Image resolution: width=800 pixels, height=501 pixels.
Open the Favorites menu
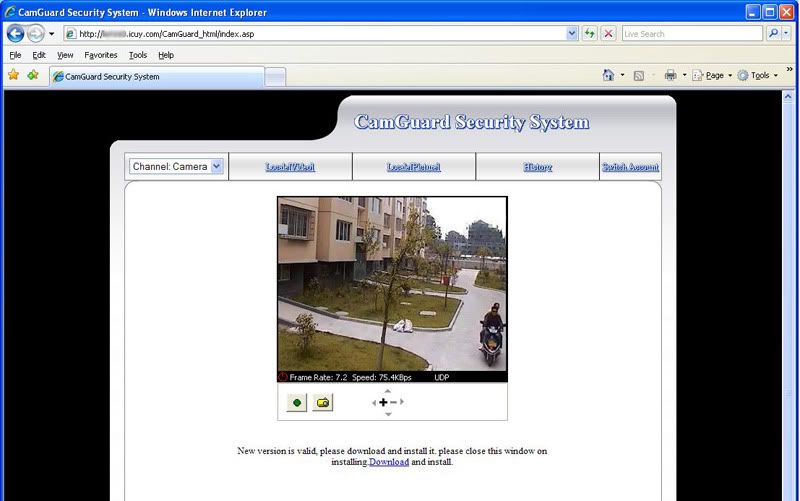click(101, 55)
